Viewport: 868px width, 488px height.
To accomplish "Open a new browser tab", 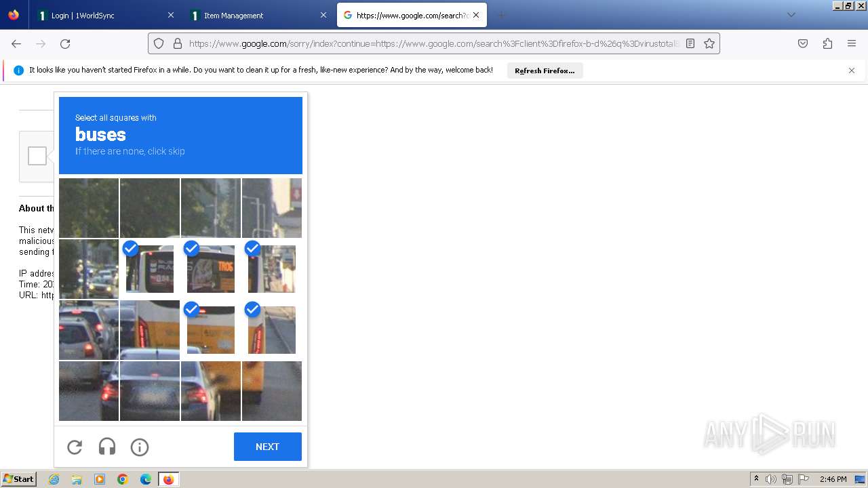I will [501, 15].
